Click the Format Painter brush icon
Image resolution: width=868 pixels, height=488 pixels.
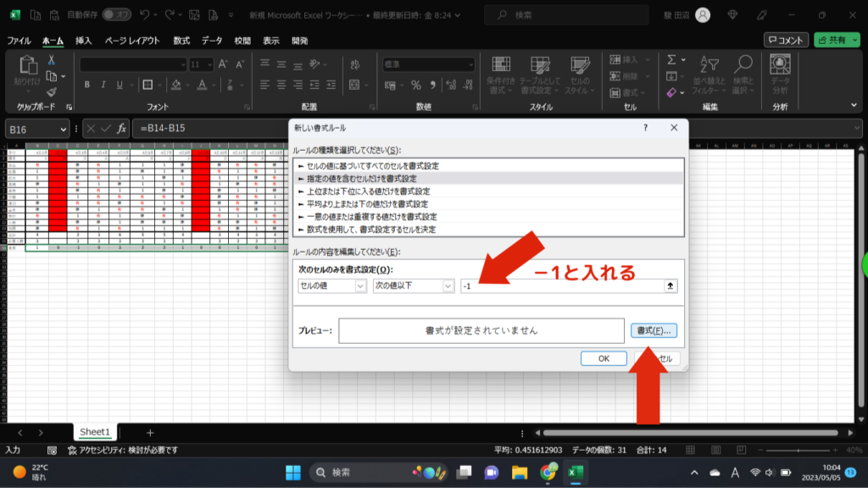click(x=52, y=91)
